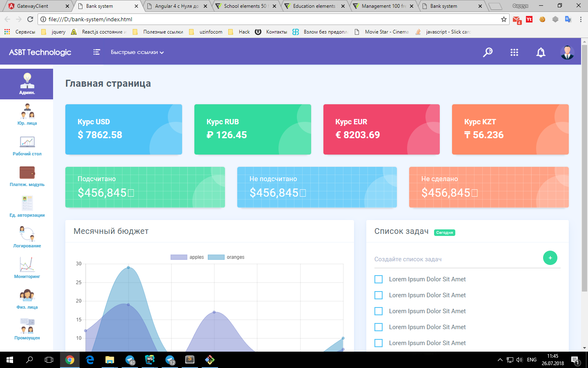The width and height of the screenshot is (588, 368).
Task: Tick the second Lorem Ipsum task checkbox
Action: (379, 295)
